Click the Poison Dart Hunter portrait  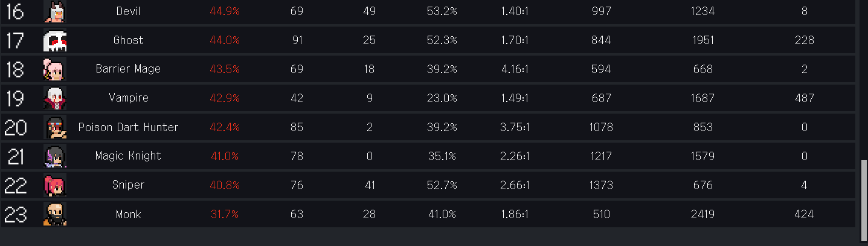click(x=54, y=127)
